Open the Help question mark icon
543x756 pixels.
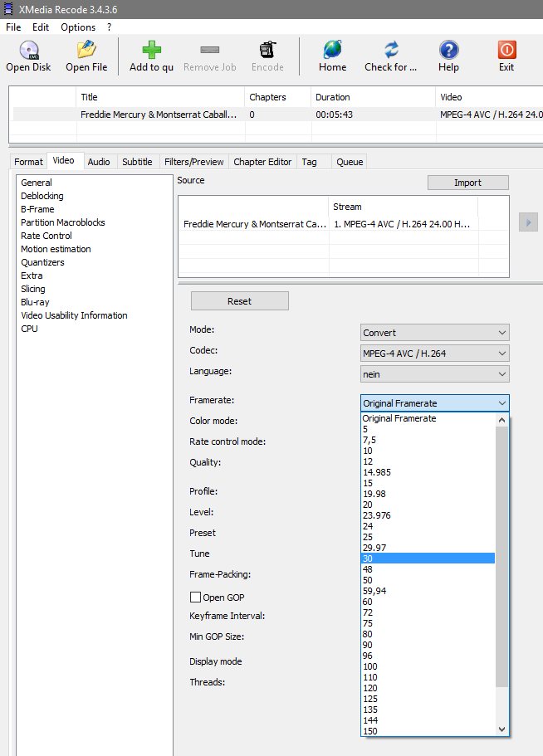pyautogui.click(x=448, y=51)
